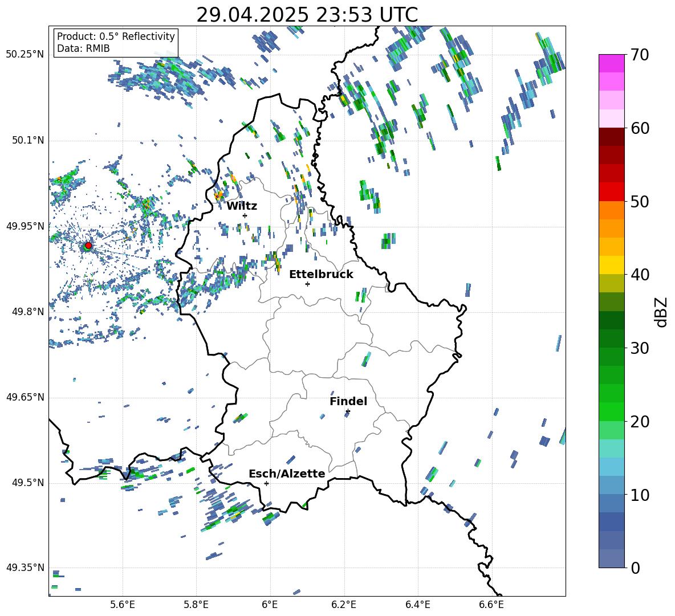Click the 'Data: RMIB' text
Screen dimensions: 675x616
83,48
